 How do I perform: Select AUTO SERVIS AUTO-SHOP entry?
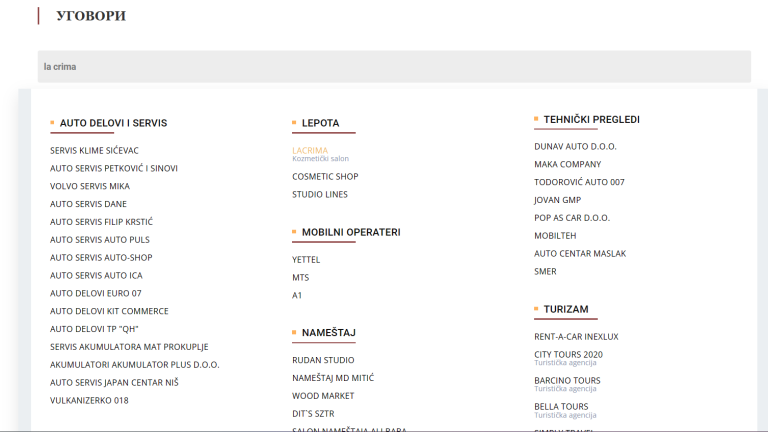101,258
